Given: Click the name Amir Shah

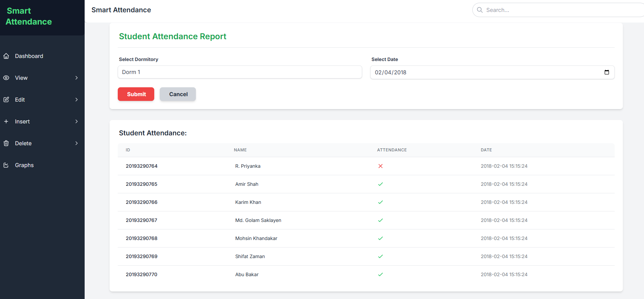Looking at the screenshot, I should (x=247, y=184).
